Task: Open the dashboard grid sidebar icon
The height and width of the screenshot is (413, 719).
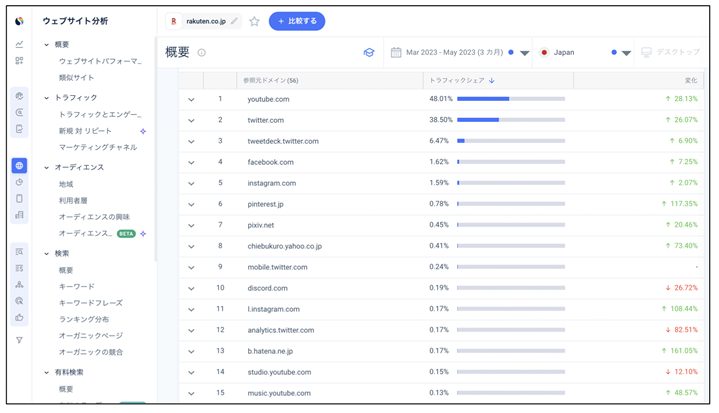Action: coord(19,61)
